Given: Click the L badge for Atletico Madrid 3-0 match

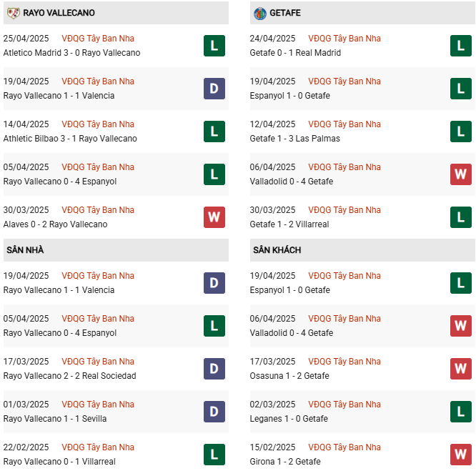Looking at the screenshot, I should click(x=214, y=46).
